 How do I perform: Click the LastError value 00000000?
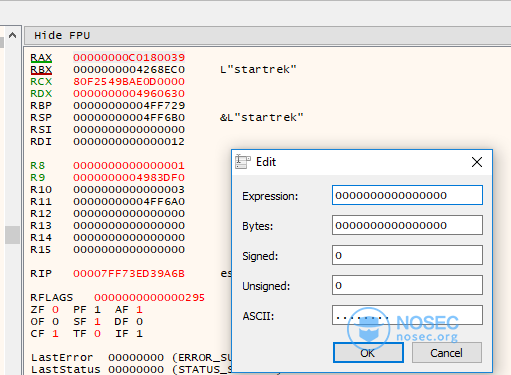coord(136,358)
